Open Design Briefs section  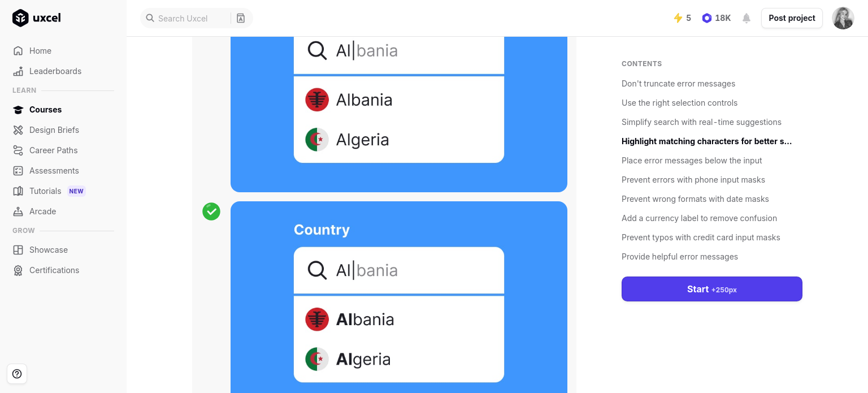(x=54, y=130)
